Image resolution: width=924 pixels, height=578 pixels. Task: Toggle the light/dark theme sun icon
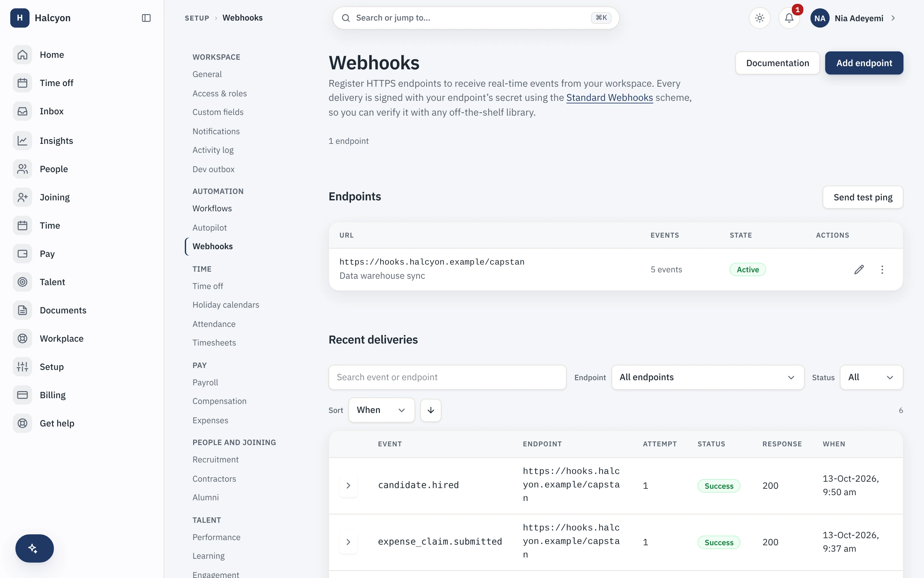[x=759, y=18]
